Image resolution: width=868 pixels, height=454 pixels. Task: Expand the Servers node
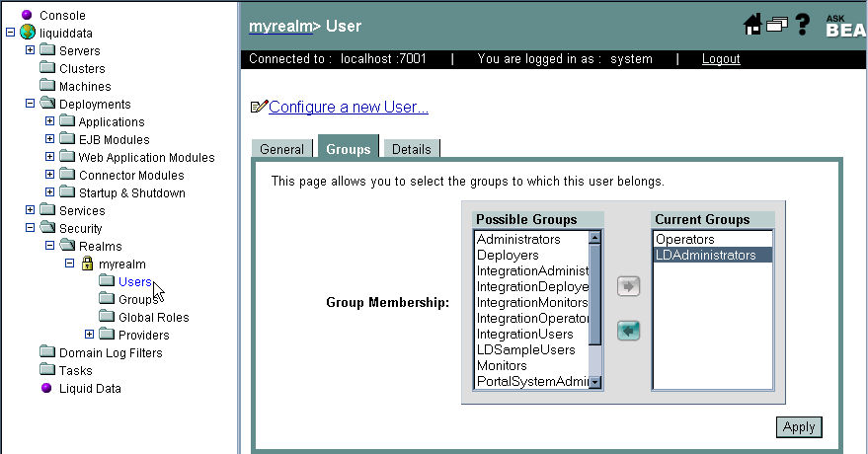coord(30,49)
